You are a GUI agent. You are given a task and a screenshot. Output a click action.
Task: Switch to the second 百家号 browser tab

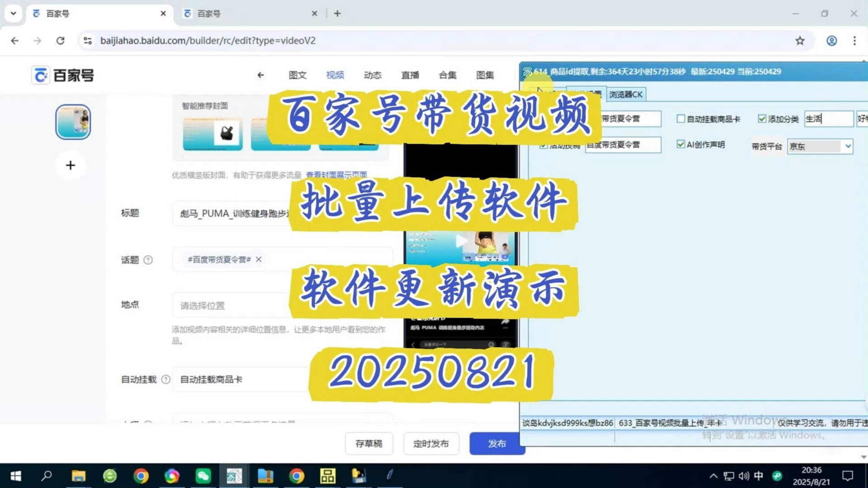pos(249,14)
